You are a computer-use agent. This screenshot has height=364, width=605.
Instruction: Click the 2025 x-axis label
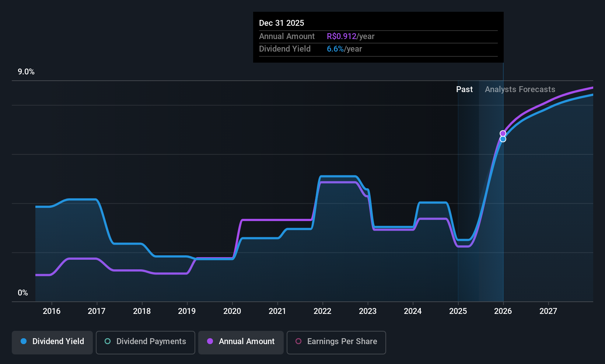[458, 311]
